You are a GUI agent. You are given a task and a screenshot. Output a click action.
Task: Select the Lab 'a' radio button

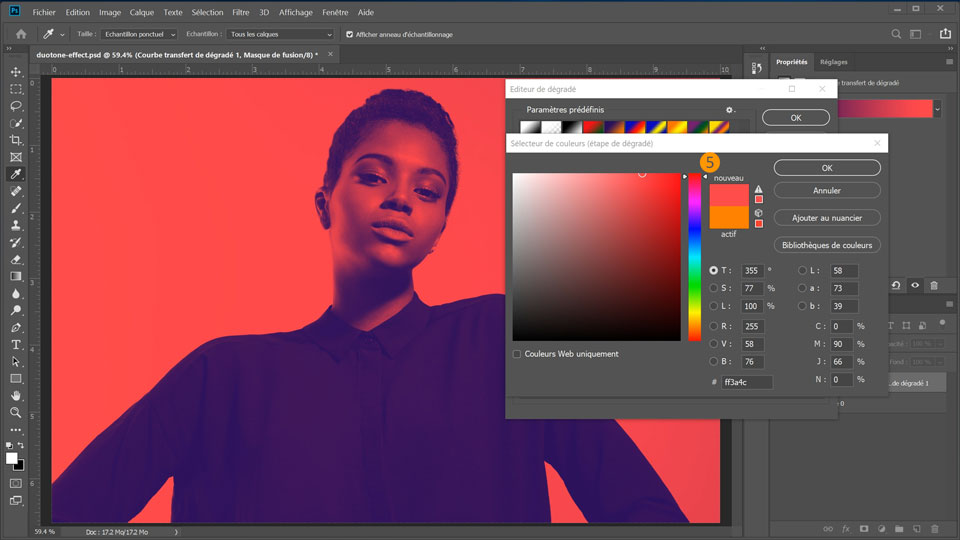(x=802, y=288)
